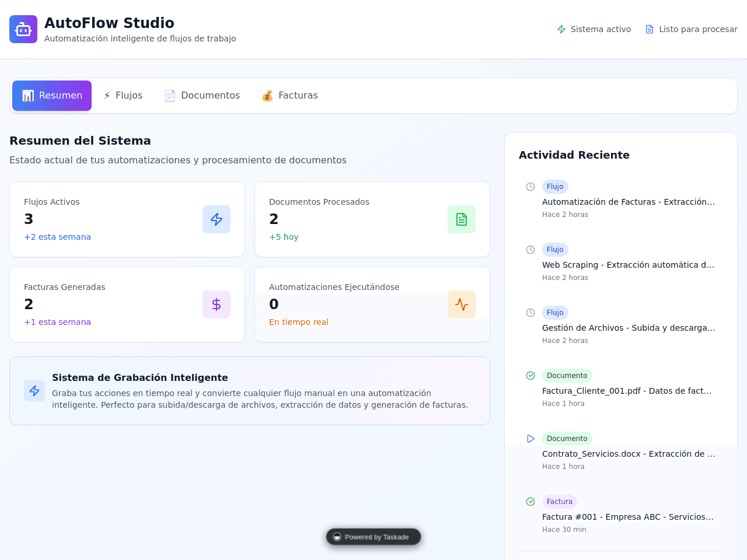Screen dimensions: 747x560
Task: Click Documento badge above Contrato_Servicios.docx
Action: click(567, 439)
